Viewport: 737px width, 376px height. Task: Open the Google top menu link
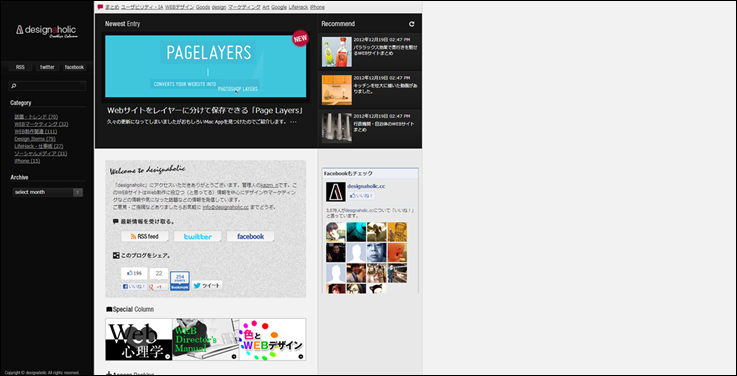279,7
